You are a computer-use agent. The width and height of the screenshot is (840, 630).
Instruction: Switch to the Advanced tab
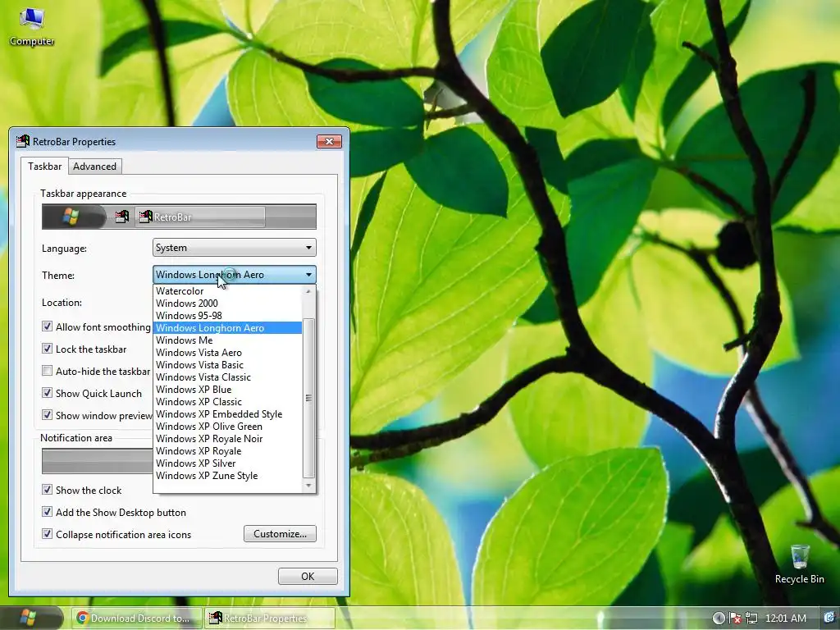pos(95,167)
